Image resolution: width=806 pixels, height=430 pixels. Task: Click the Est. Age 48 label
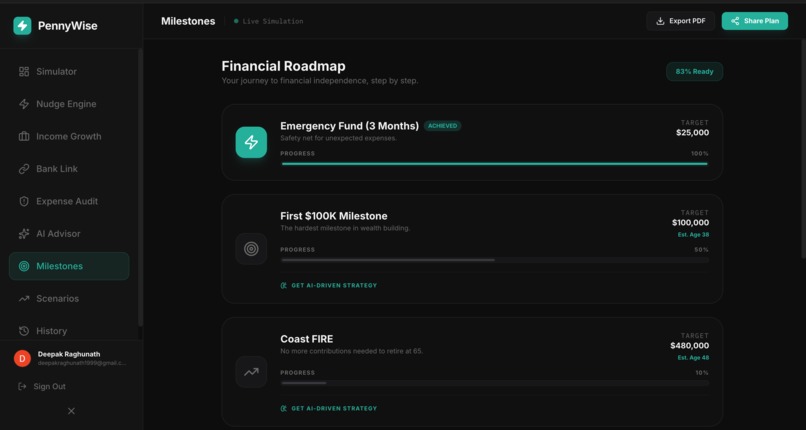(693, 358)
